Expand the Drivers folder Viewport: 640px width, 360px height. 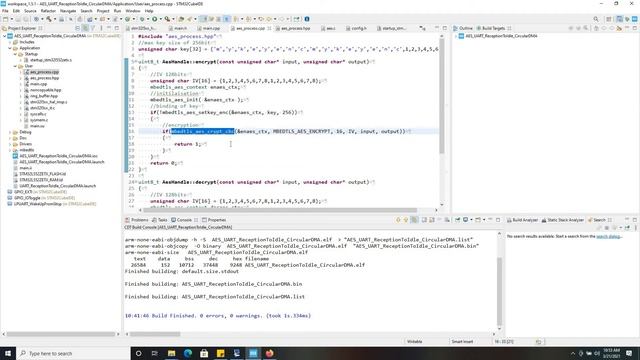tap(10, 144)
